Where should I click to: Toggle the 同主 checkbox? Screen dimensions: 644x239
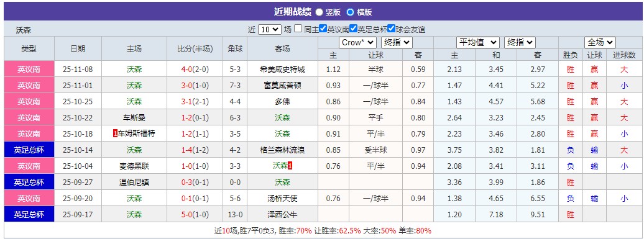point(298,29)
